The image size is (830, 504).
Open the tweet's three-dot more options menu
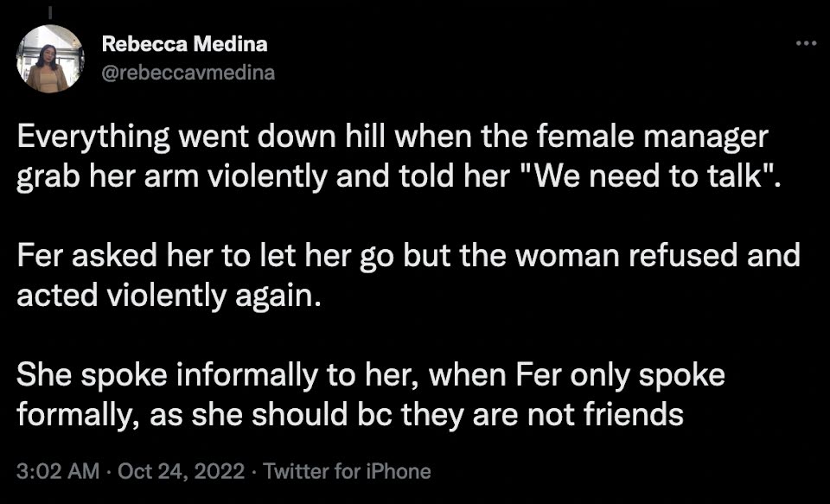tap(806, 43)
